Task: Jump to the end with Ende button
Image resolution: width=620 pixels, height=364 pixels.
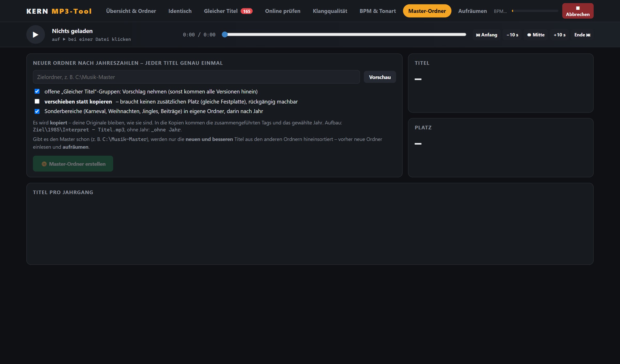Action: (x=582, y=35)
